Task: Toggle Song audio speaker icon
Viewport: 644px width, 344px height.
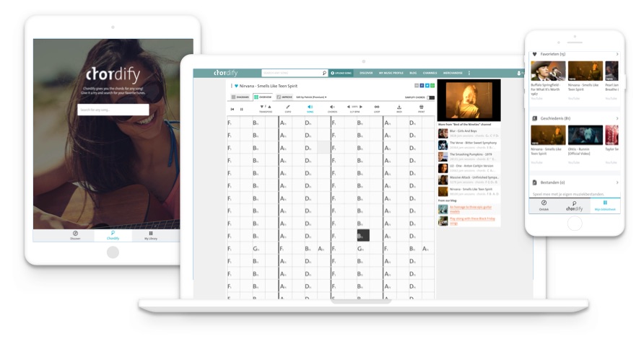Action: (310, 107)
